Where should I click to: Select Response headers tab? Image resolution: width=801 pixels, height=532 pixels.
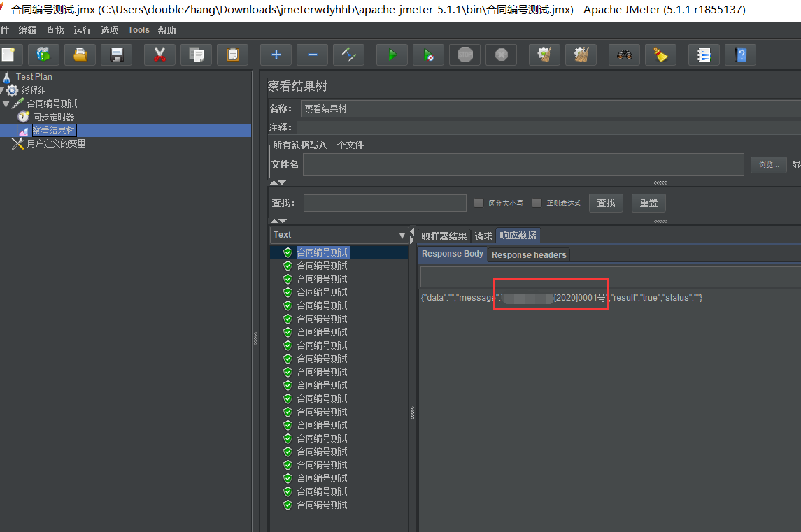(529, 254)
